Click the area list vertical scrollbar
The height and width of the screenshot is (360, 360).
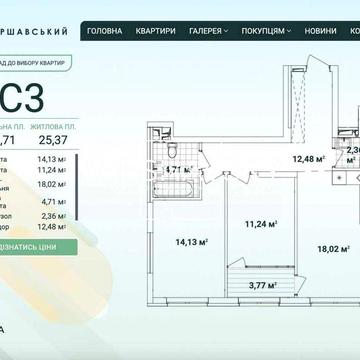coord(77,187)
